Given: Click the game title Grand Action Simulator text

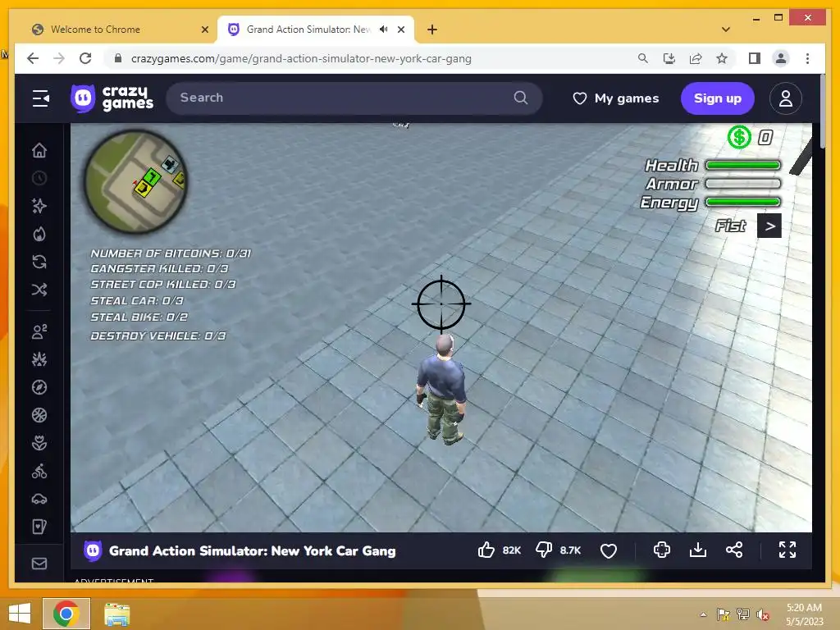Looking at the screenshot, I should tap(253, 550).
